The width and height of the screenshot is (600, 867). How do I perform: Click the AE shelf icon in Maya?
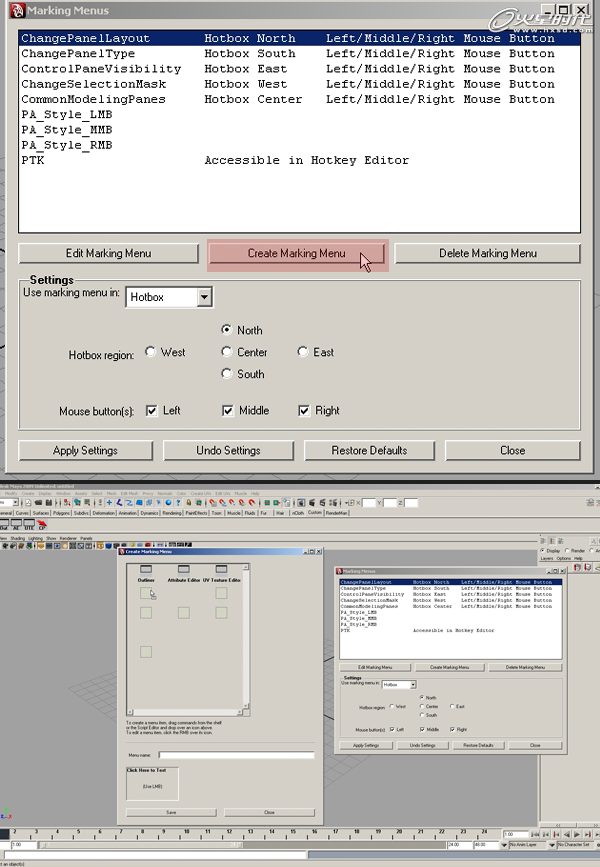pos(16,524)
